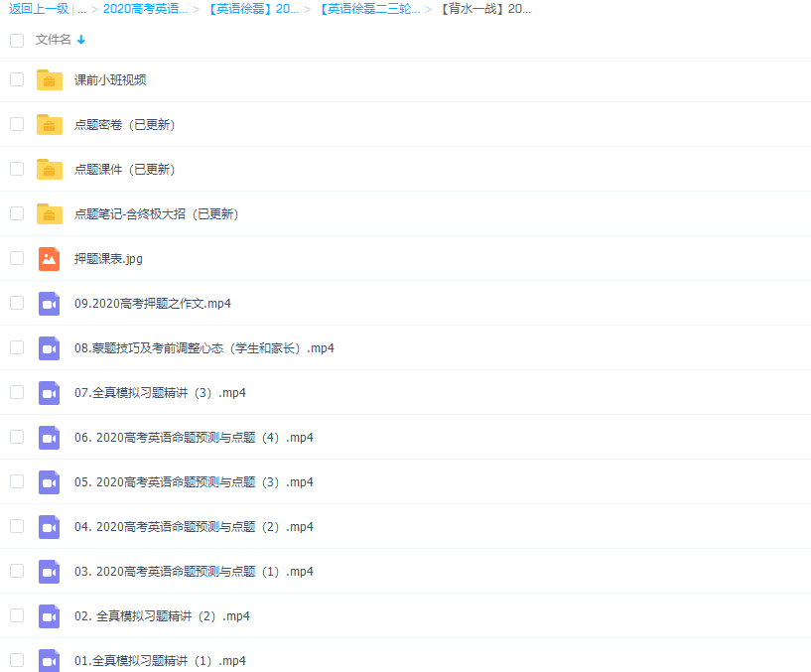Check the box for 点题笔记-含终极大招 folder

pyautogui.click(x=17, y=213)
